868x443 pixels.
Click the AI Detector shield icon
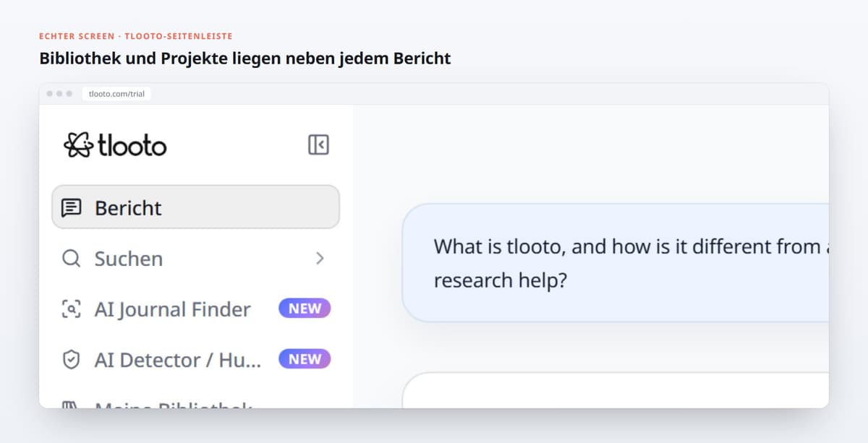[x=71, y=360]
